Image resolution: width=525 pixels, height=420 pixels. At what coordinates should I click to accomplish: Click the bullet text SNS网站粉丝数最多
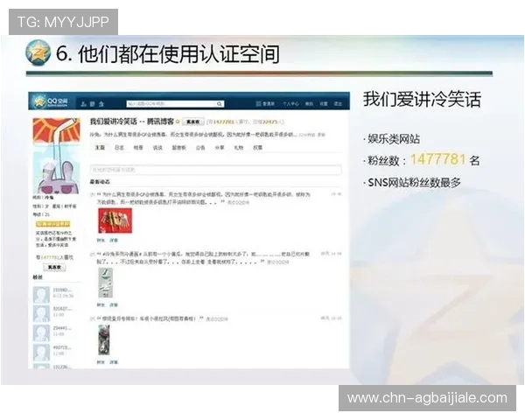pos(414,183)
